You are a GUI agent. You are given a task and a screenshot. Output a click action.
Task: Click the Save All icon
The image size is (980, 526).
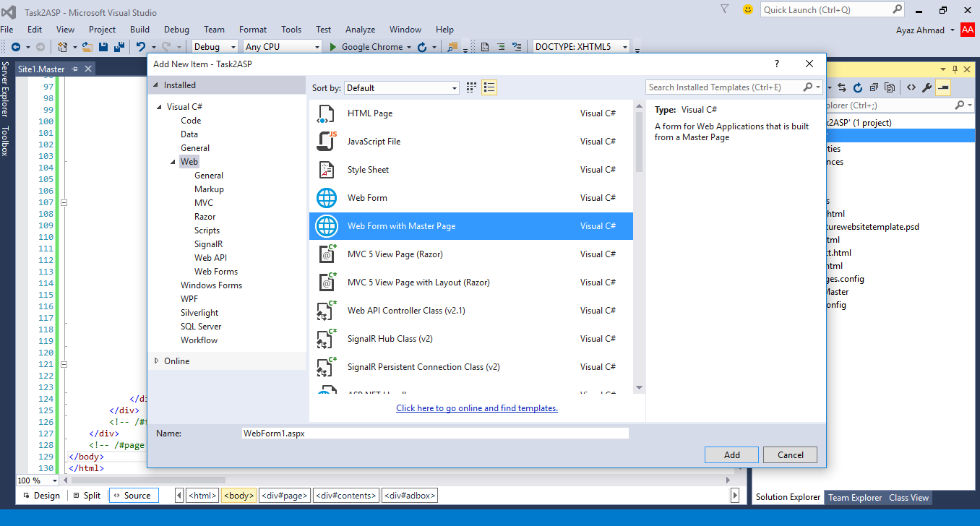pyautogui.click(x=118, y=47)
